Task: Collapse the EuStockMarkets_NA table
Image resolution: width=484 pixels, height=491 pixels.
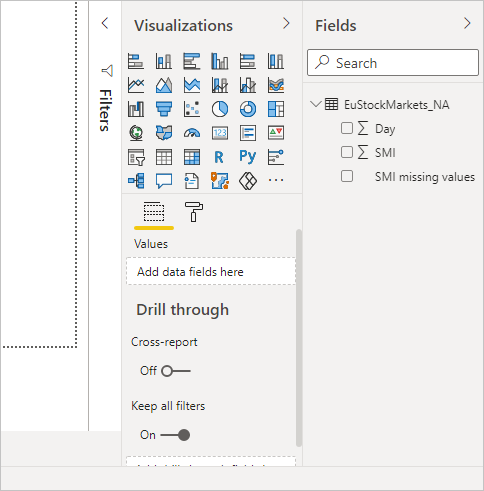Action: (315, 104)
